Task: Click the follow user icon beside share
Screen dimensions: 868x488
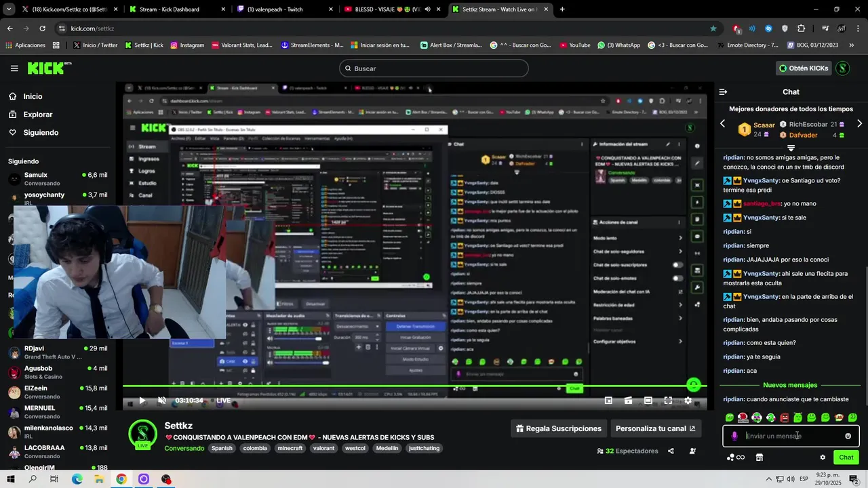Action: 692,451
